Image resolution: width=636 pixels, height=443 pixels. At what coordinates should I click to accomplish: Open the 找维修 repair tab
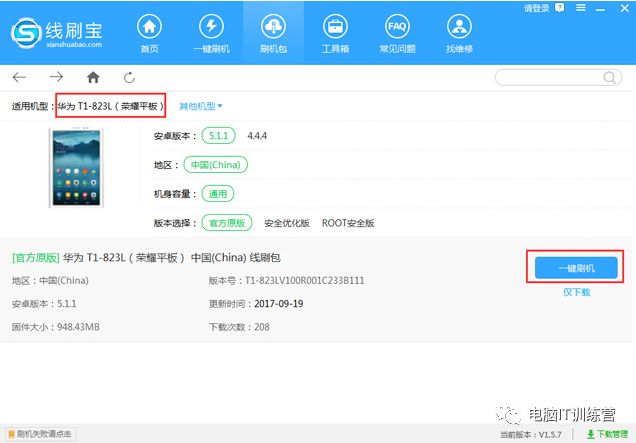[459, 34]
